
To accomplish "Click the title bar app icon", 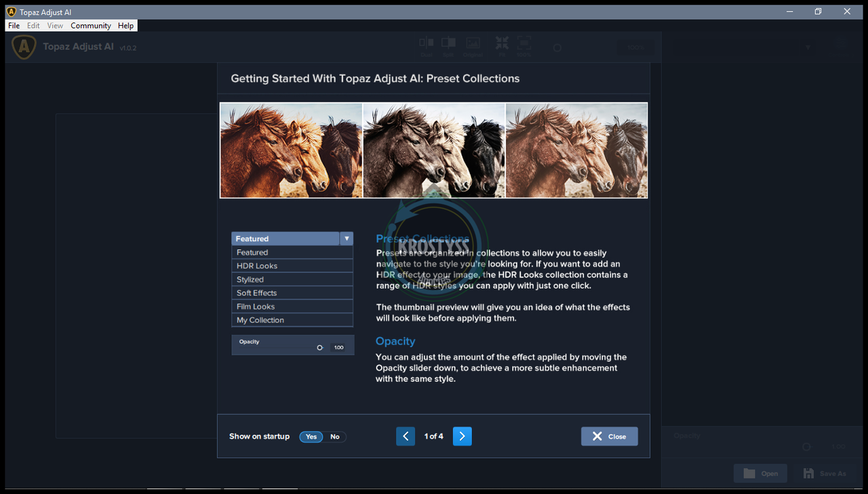I will point(11,12).
